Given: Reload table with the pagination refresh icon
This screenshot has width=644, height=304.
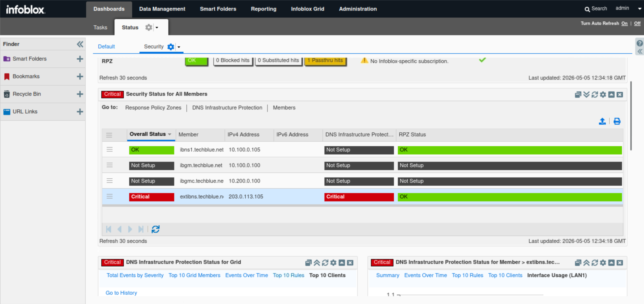Looking at the screenshot, I should pyautogui.click(x=156, y=229).
